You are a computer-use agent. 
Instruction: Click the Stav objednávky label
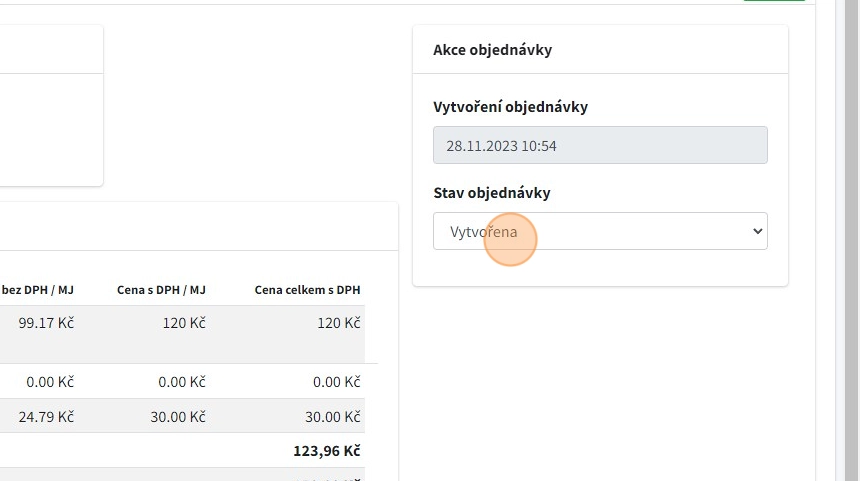coord(491,193)
